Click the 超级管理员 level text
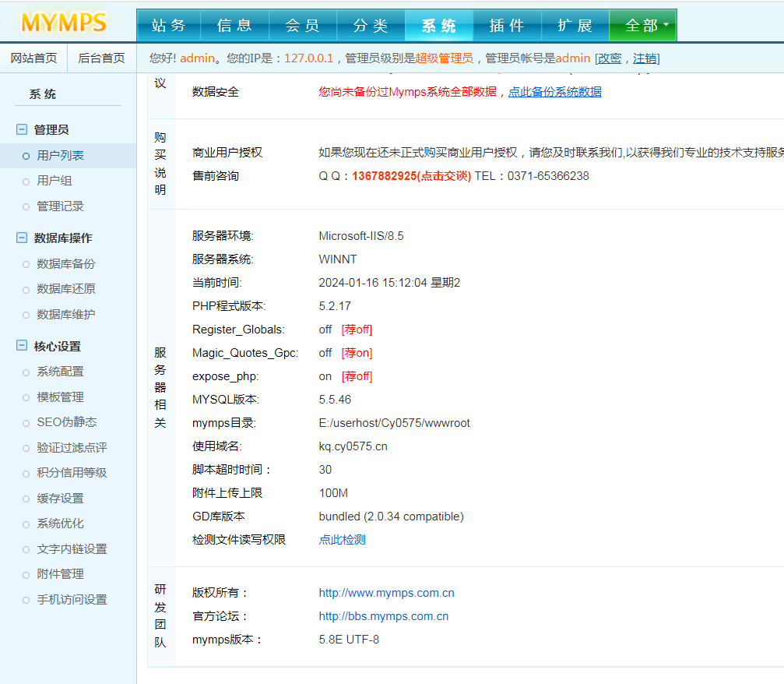Image resolution: width=784 pixels, height=684 pixels. [444, 58]
